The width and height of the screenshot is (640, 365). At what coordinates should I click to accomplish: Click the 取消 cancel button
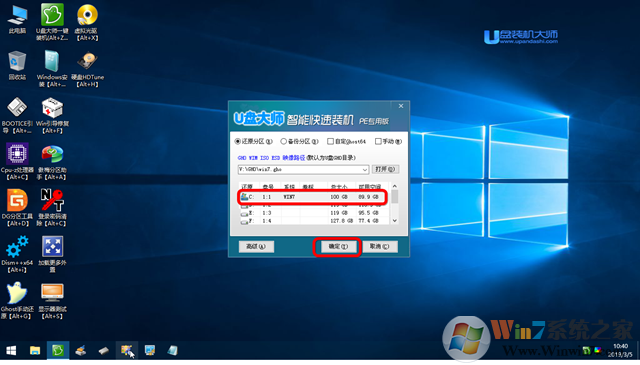(x=380, y=247)
